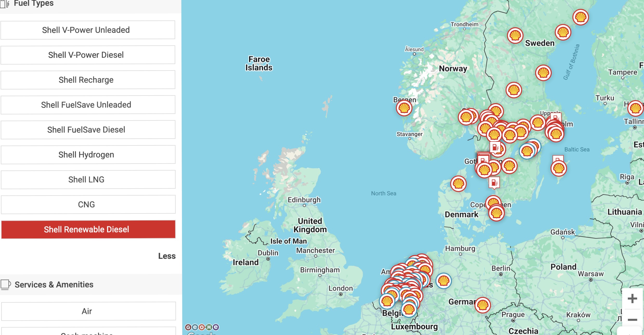Open the Shell marker left of the Sweden label
The image size is (644, 335).
click(515, 35)
